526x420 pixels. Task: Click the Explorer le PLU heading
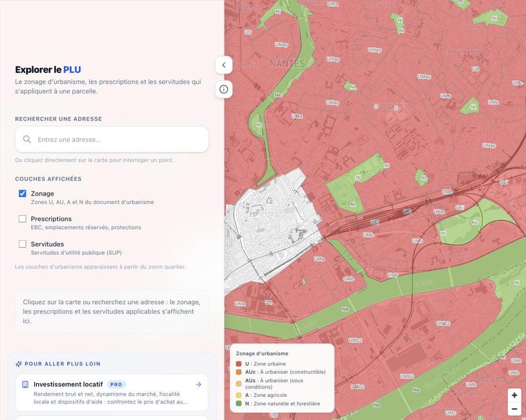coord(48,69)
